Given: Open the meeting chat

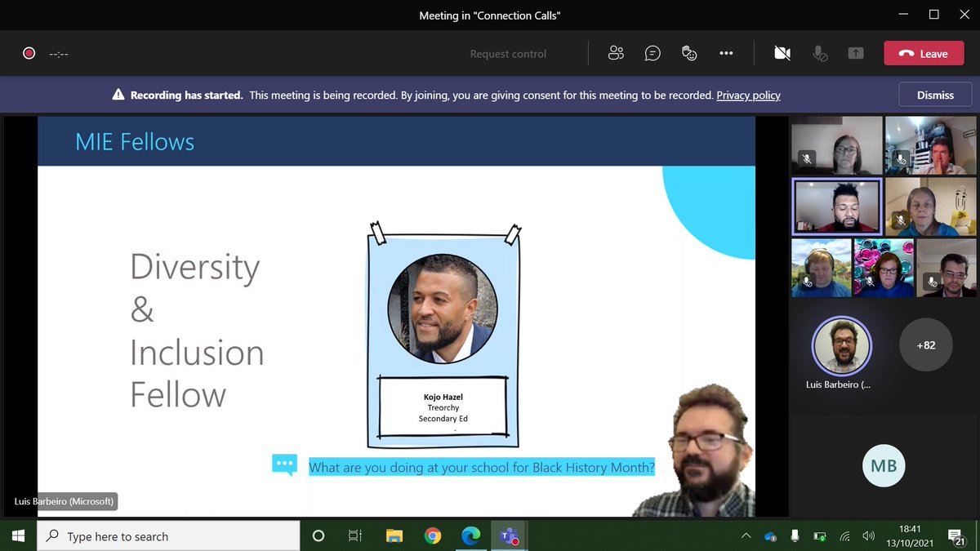Looking at the screenshot, I should [653, 53].
